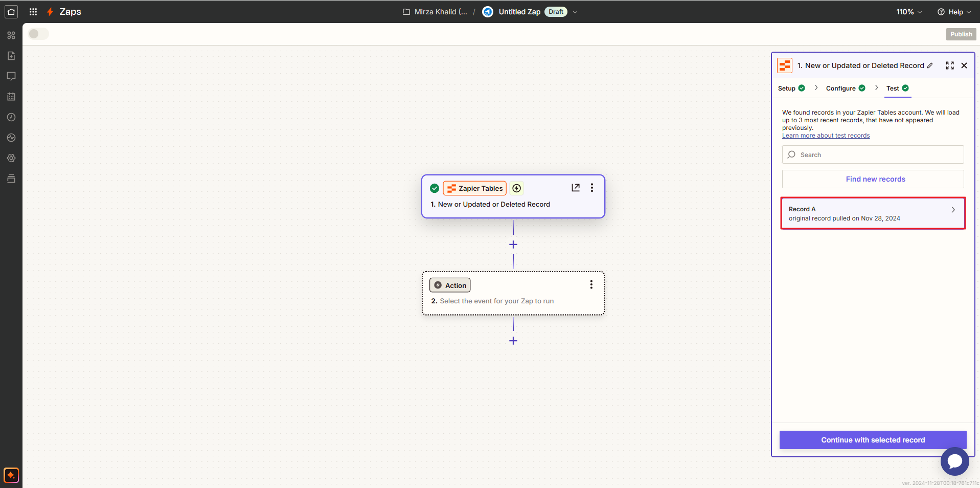The image size is (980, 488).
Task: Select Record A from the list
Action: pos(873,213)
